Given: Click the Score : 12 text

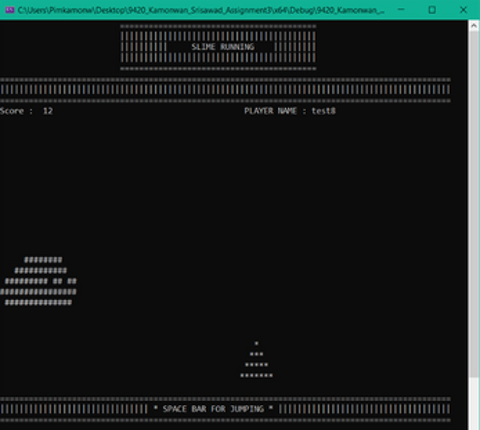Looking at the screenshot, I should point(26,111).
